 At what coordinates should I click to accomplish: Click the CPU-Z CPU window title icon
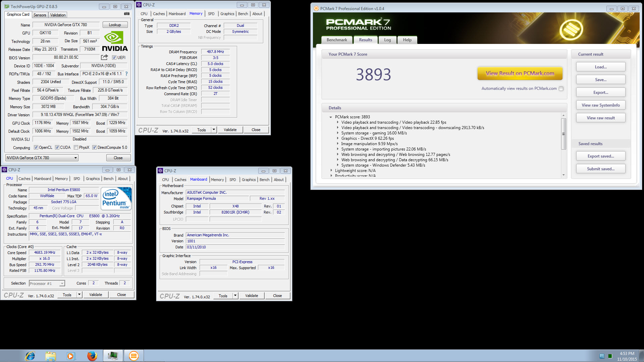tap(4, 170)
